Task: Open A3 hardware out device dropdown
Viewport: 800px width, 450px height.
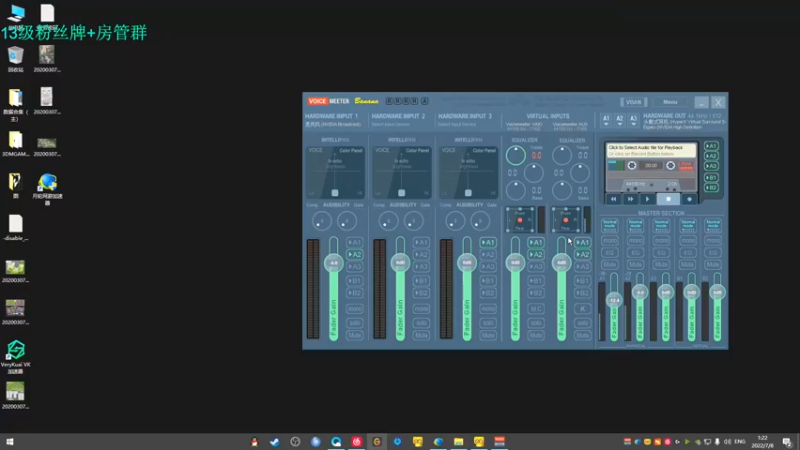Action: click(x=633, y=120)
